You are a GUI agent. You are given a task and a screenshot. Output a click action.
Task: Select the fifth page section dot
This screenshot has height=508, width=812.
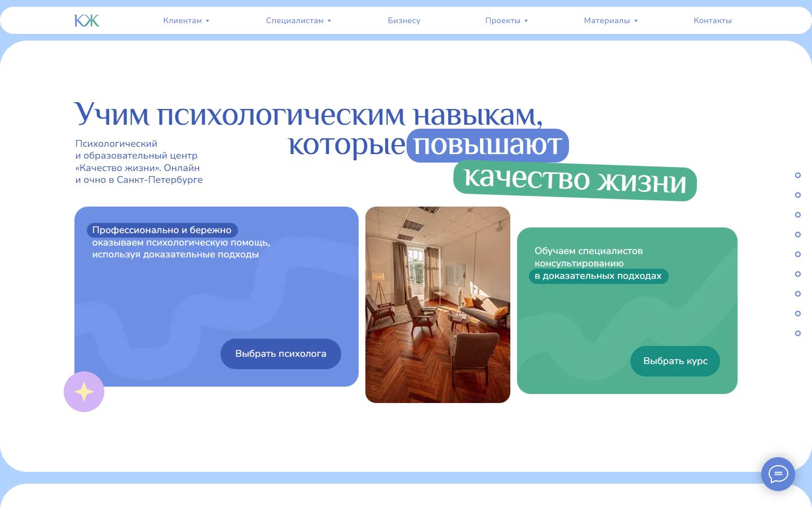[798, 254]
